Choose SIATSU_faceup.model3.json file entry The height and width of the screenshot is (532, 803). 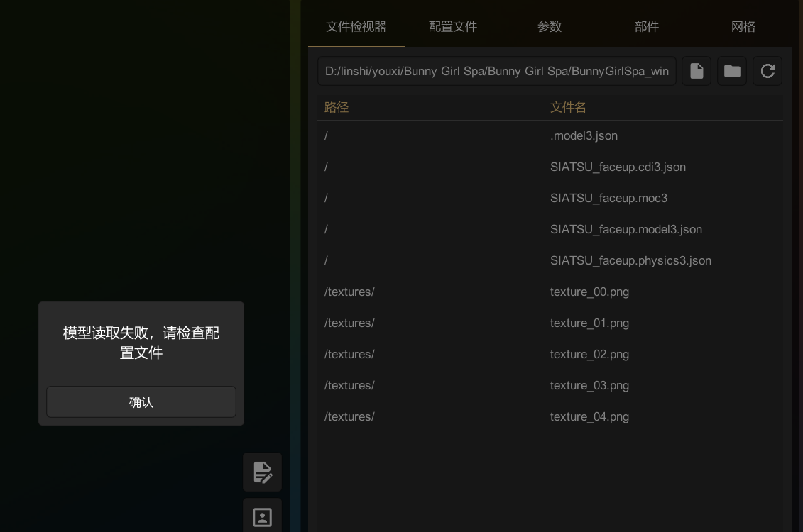coord(626,229)
